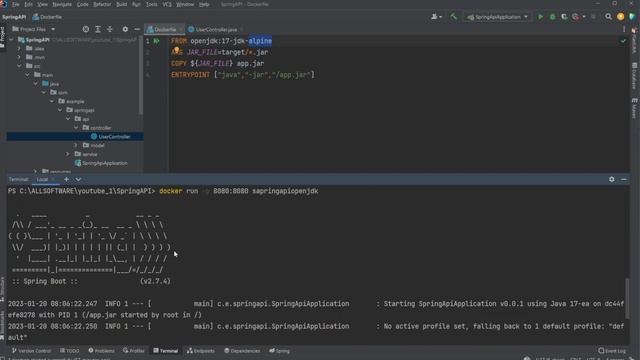Select UserController in the project tree
Viewport: 640px width, 360px height.
[110, 136]
